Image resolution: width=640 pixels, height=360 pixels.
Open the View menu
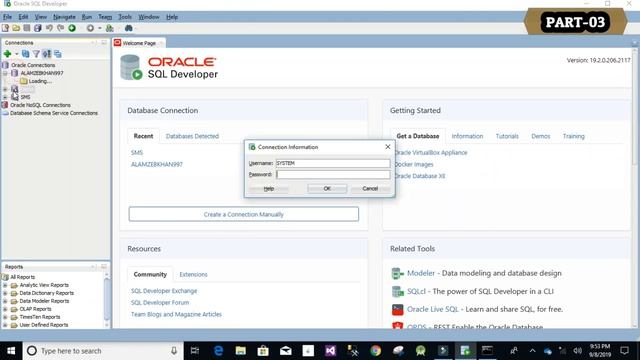pos(40,17)
